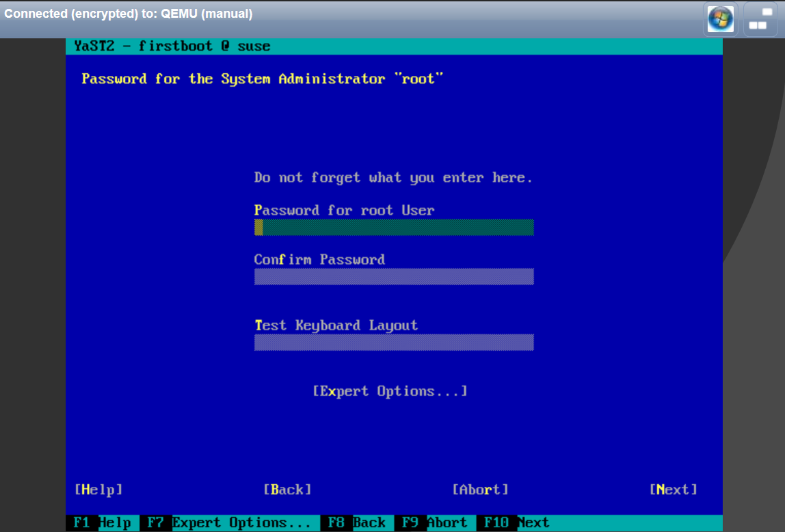Go to previous step with [Back]
Image resolution: width=785 pixels, height=532 pixels.
pyautogui.click(x=287, y=490)
